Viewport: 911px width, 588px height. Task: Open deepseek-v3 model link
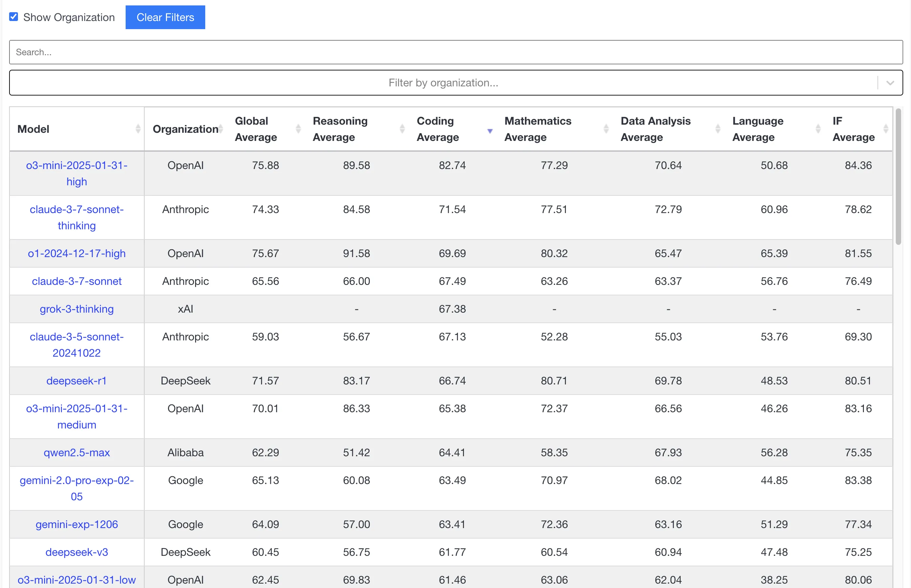click(77, 552)
